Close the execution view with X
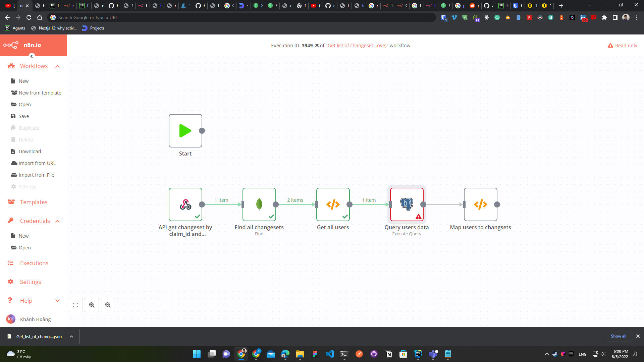Viewport: 644px width, 362px height. [317, 46]
